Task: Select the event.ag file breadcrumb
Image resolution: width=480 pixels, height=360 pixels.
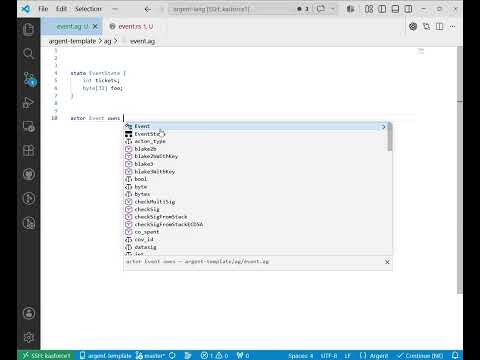Action: (x=142, y=41)
